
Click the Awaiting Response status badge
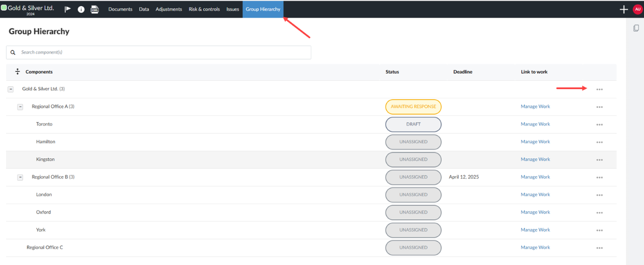tap(414, 107)
